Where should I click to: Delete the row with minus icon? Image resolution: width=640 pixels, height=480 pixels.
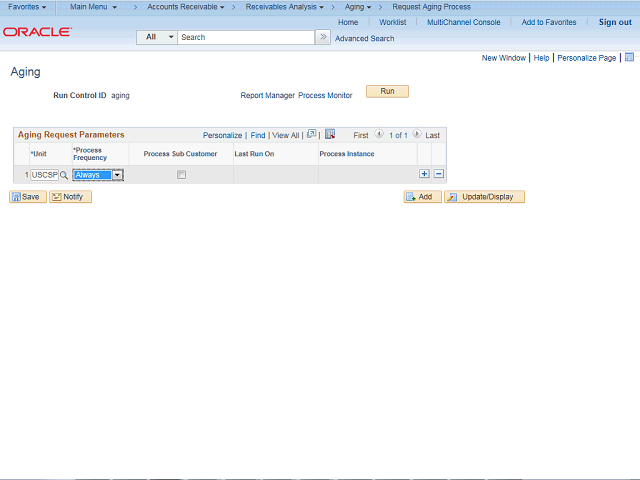point(438,174)
